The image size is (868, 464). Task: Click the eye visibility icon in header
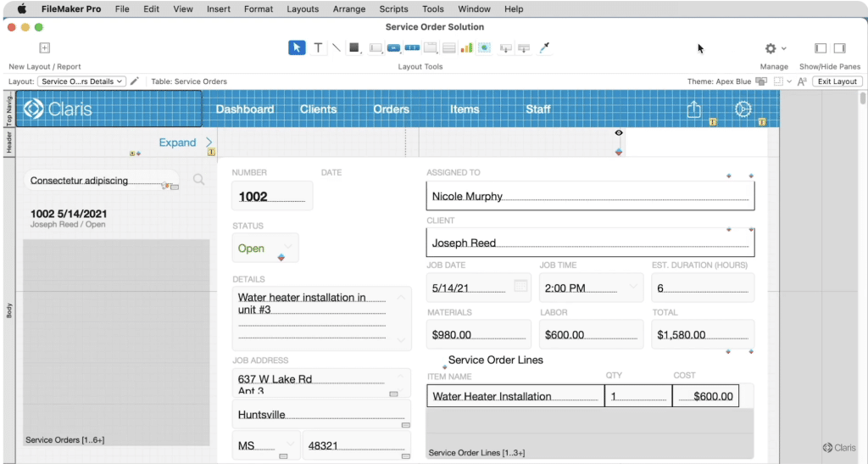(x=619, y=133)
